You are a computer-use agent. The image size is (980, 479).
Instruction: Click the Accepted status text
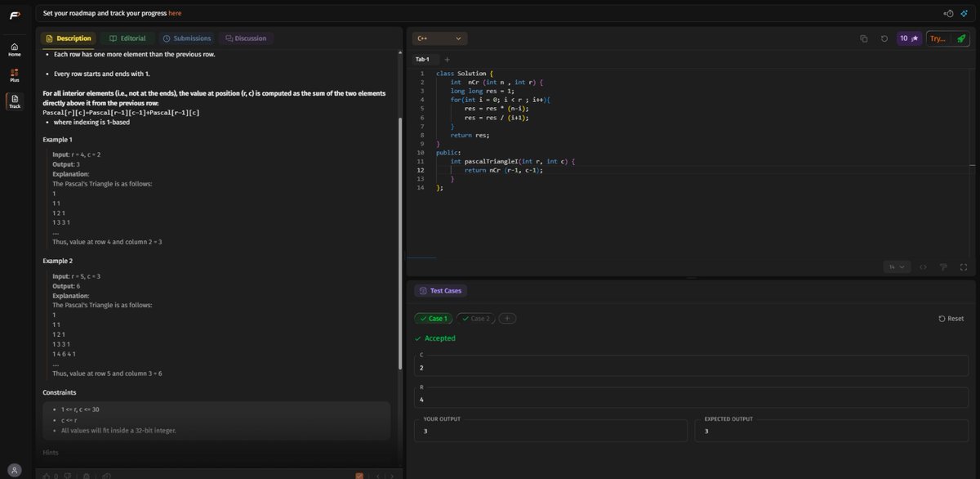coord(440,338)
